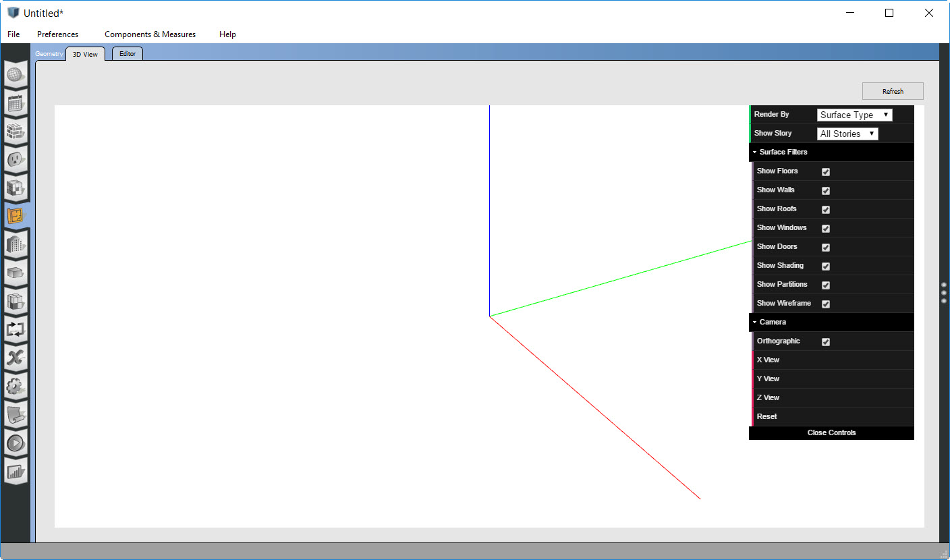Click Close Controls at panel bottom

pyautogui.click(x=831, y=432)
